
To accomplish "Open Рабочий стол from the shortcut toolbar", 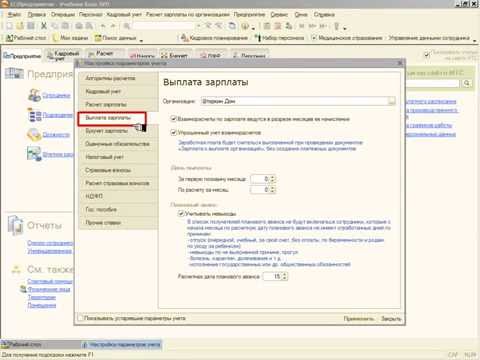I will coord(26,38).
